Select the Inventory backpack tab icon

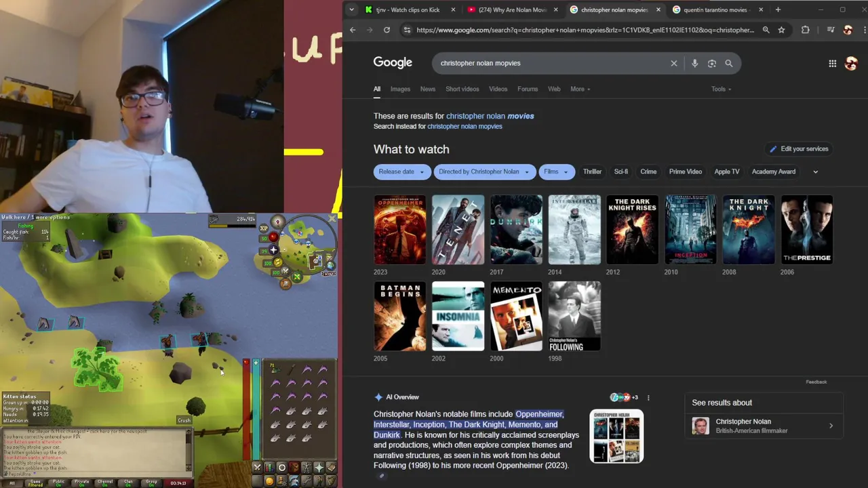coord(294,468)
